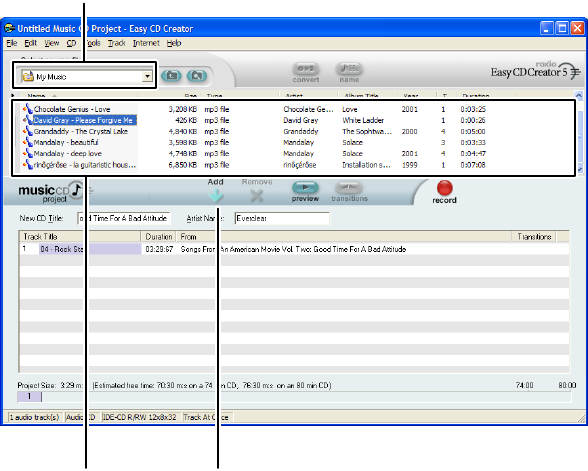The image size is (588, 471).
Task: Select Chocolate Genius - Love file
Action: tap(72, 109)
